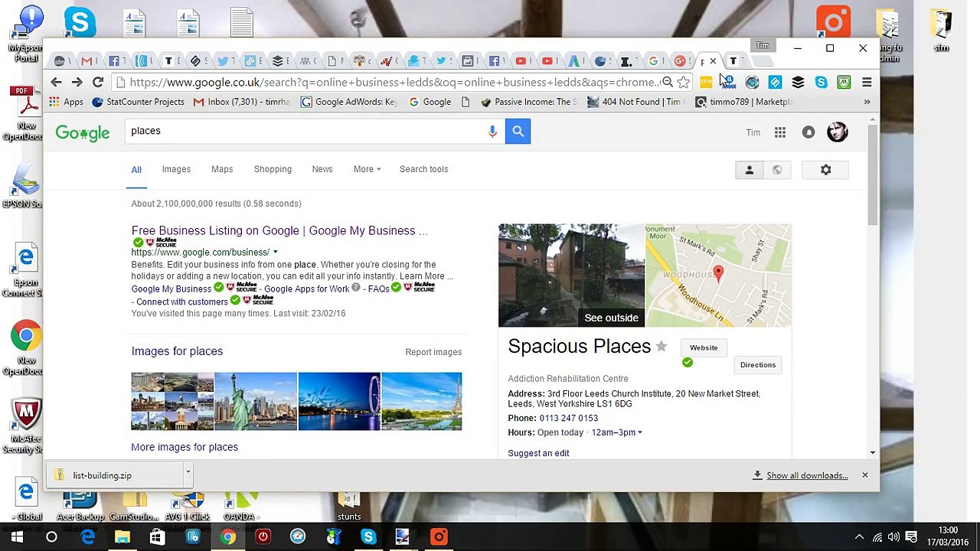Open Search tools options

[423, 169]
